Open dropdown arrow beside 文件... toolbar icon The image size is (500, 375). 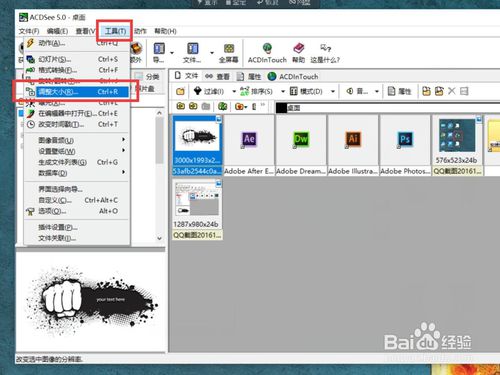click(212, 53)
